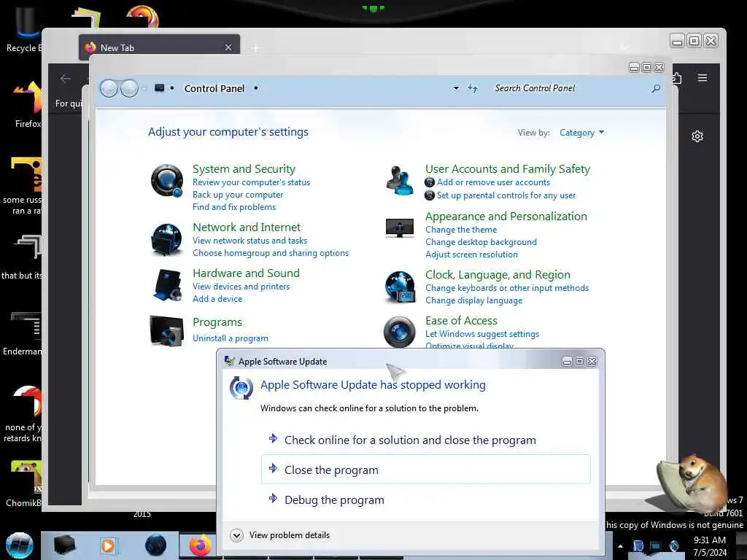This screenshot has width=747, height=560.
Task: Click Review your computer's status
Action: pos(251,182)
